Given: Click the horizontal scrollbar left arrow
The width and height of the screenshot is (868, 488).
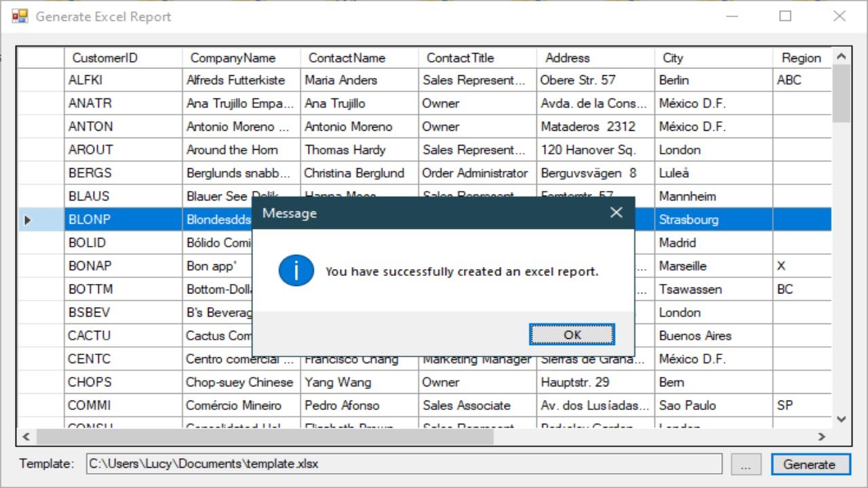Looking at the screenshot, I should click(27, 436).
